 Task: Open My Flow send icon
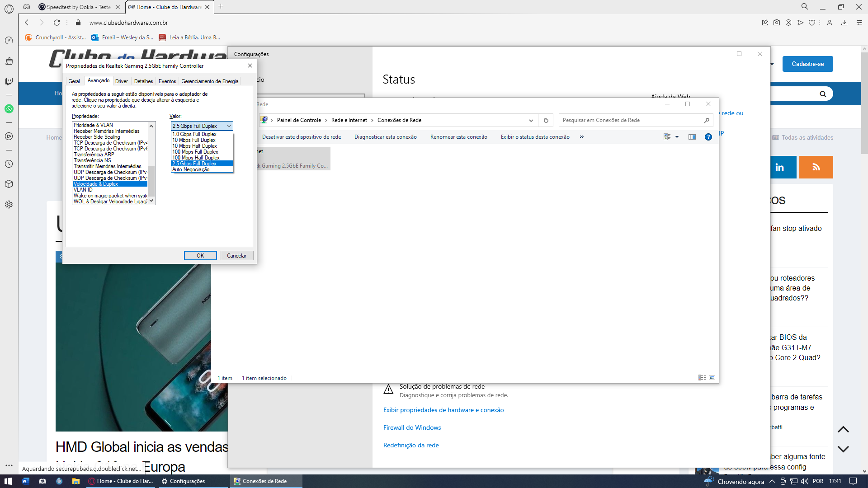800,23
